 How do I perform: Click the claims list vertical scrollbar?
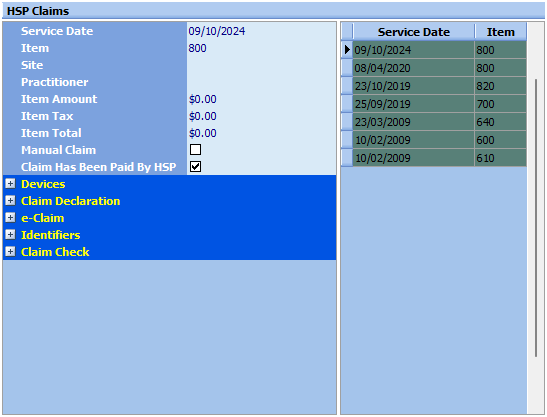(536, 218)
